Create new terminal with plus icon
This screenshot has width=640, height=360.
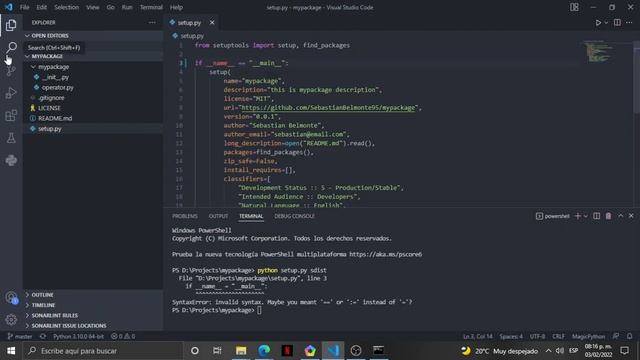(x=578, y=216)
